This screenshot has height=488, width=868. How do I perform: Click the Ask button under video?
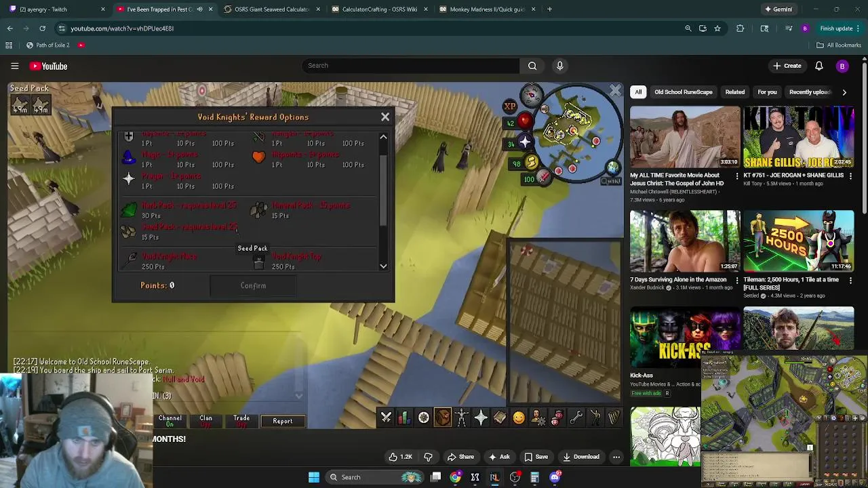tap(499, 457)
